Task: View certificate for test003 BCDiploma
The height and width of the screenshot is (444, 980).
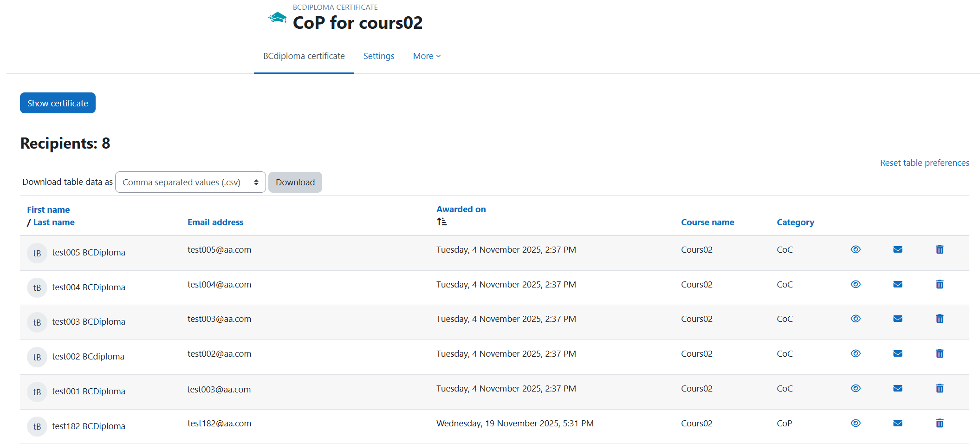Action: click(856, 319)
